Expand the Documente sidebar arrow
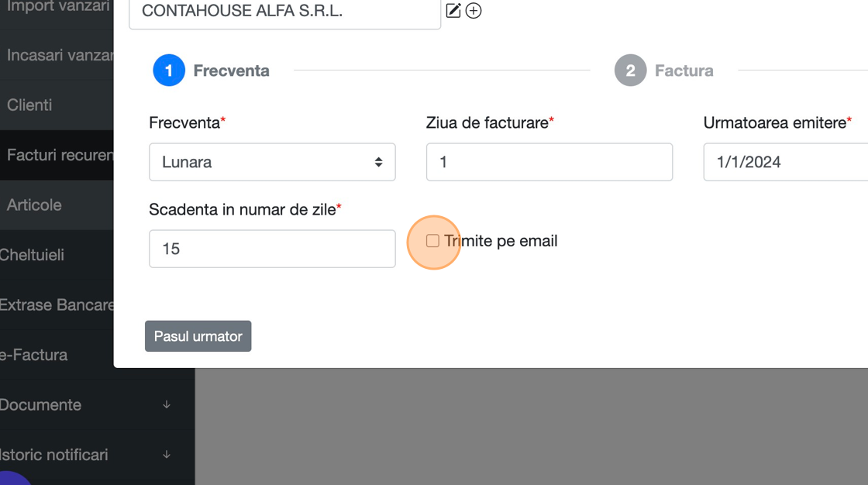The image size is (868, 485). click(x=167, y=404)
